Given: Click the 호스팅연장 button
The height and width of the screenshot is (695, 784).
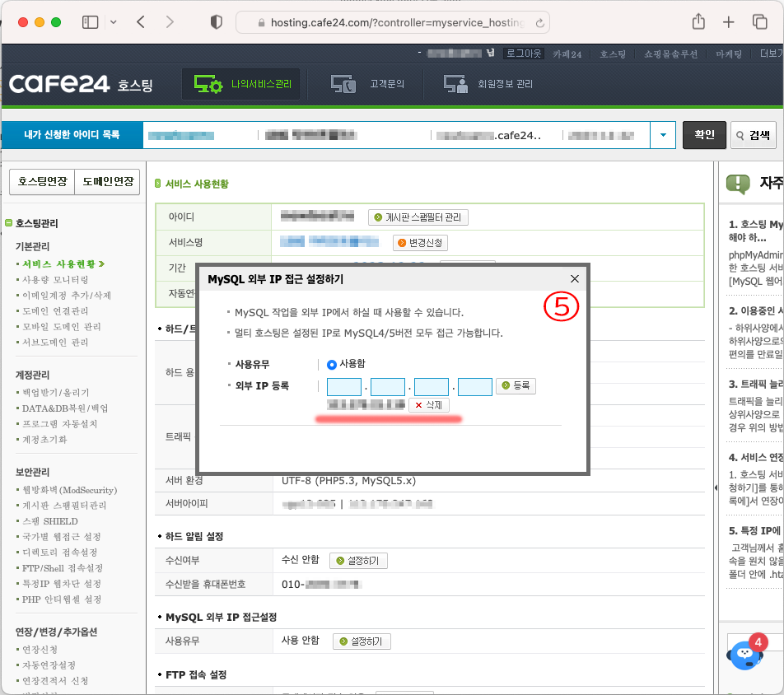Looking at the screenshot, I should 42,182.
